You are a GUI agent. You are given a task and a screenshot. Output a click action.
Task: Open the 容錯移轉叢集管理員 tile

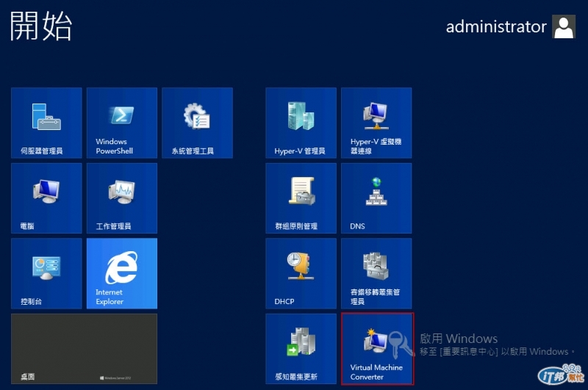tap(376, 273)
